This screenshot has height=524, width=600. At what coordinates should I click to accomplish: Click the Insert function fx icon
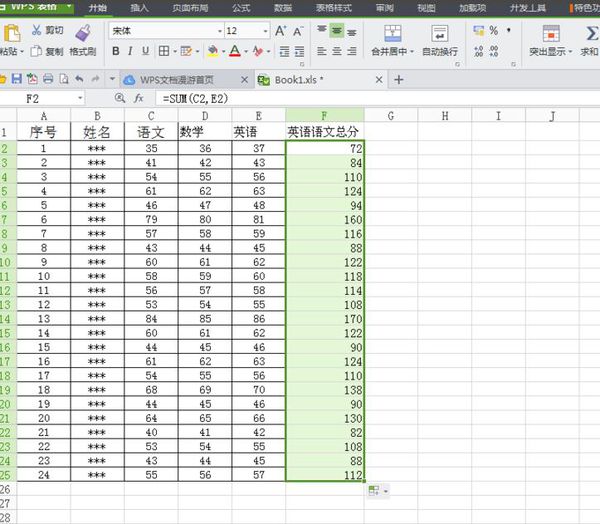(139, 99)
